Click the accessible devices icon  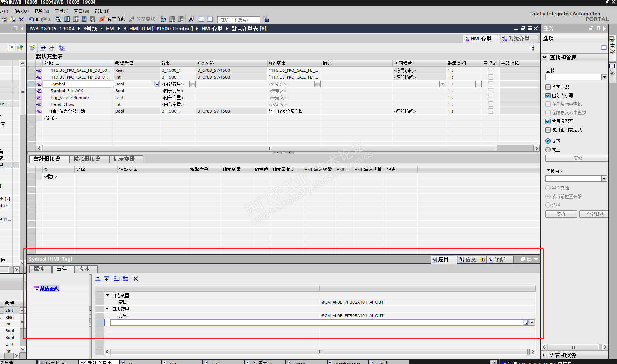(x=164, y=19)
